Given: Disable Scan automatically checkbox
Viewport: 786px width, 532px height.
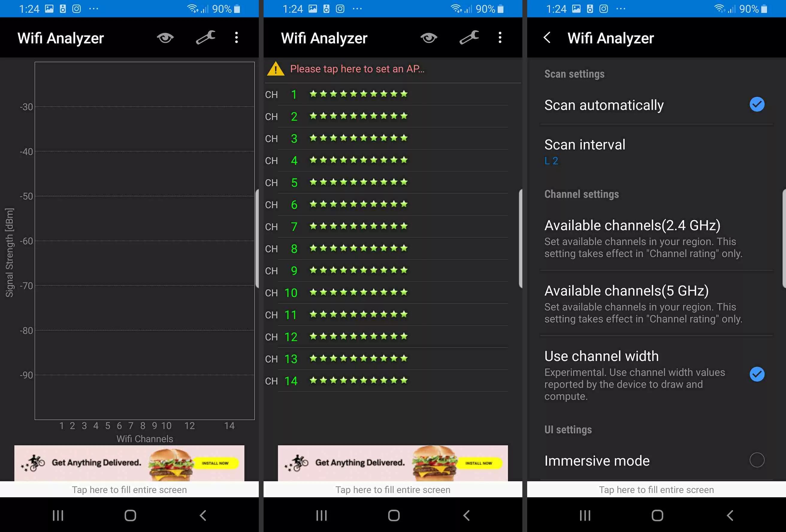Looking at the screenshot, I should coord(757,104).
